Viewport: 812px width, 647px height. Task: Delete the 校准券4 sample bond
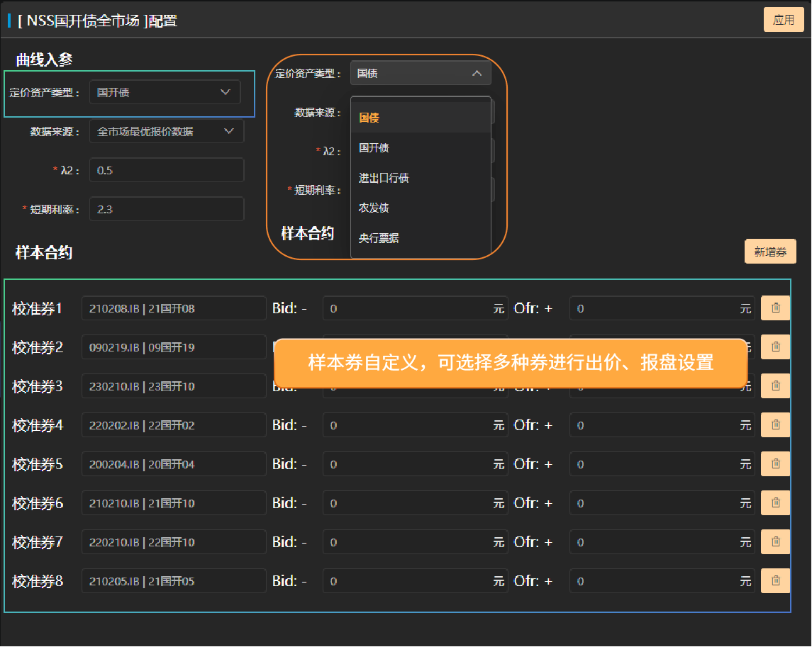[775, 425]
